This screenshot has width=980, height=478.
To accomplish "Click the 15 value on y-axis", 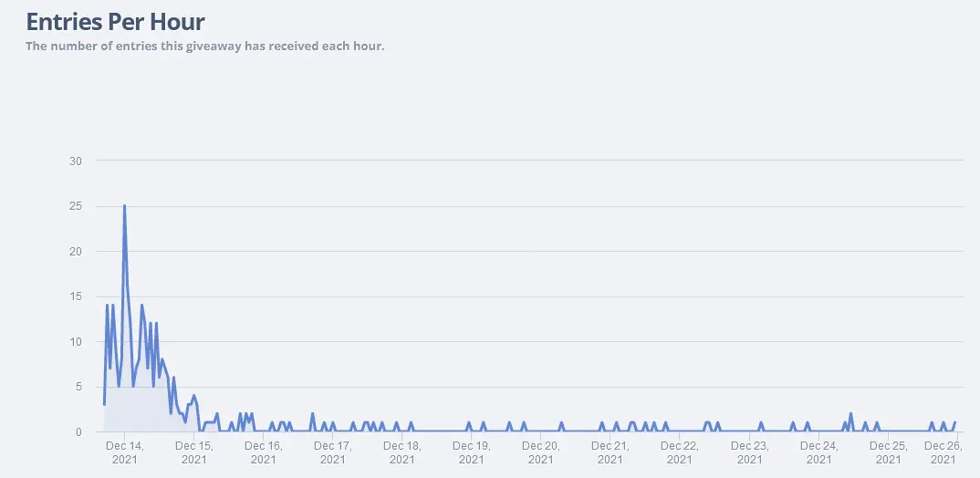I will pos(76,296).
